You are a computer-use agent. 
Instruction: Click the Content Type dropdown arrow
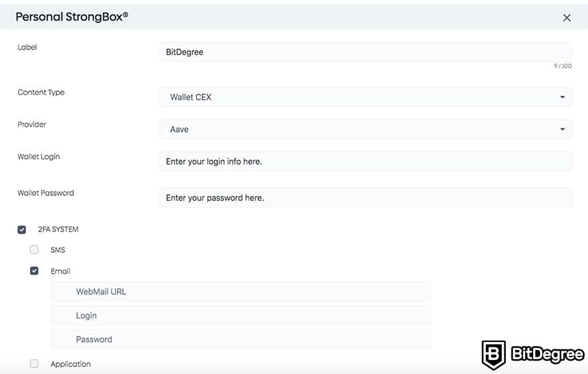tap(562, 97)
